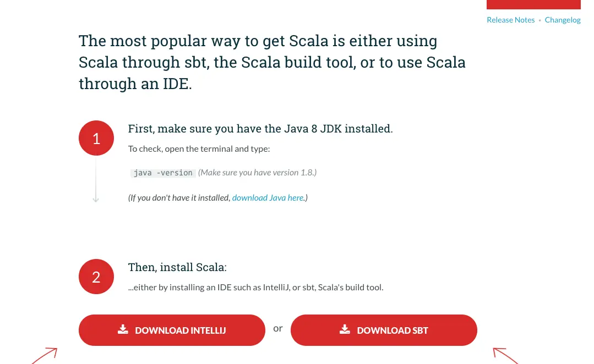594x364 pixels.
Task: Click the "java -version" code snippet
Action: [x=163, y=173]
